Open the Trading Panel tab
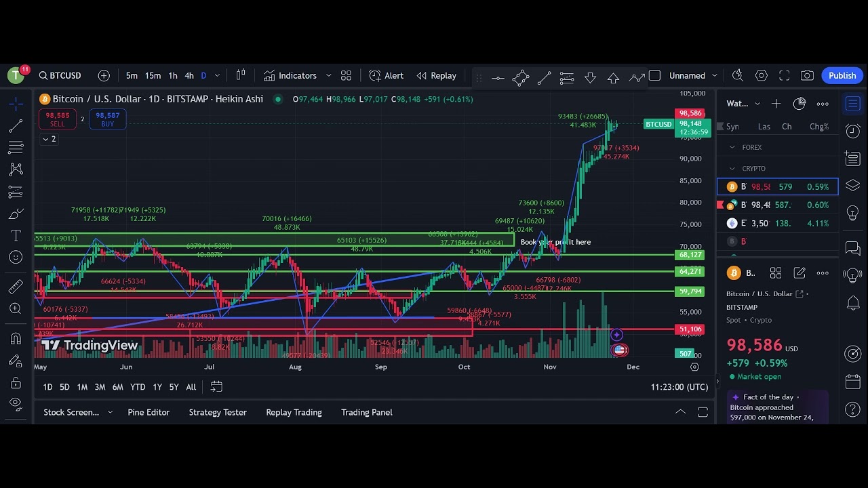Screen dimensions: 868x488 (x=367, y=412)
